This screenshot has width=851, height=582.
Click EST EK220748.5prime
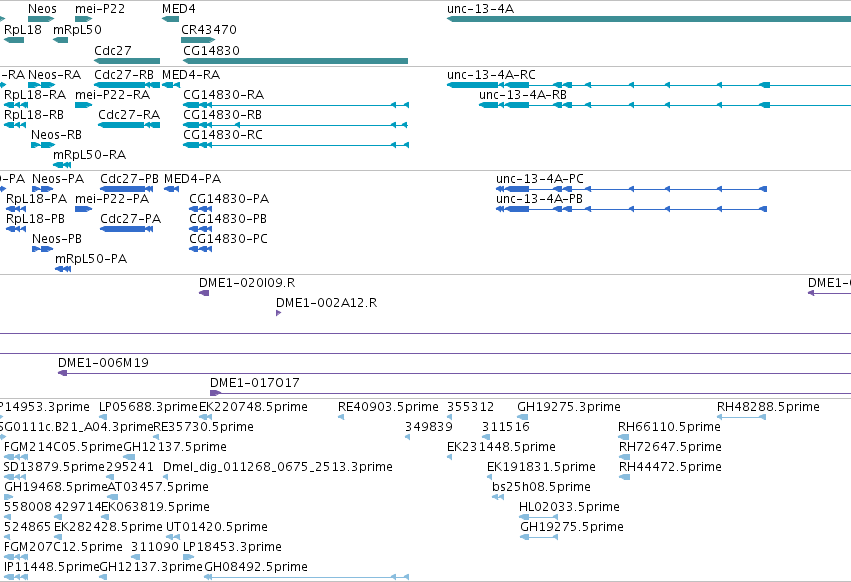(x=205, y=417)
